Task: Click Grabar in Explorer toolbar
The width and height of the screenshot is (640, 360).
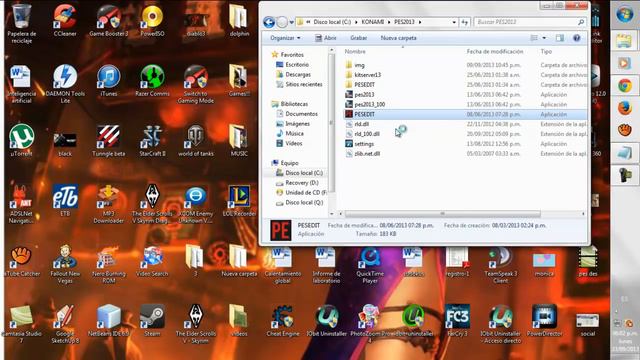Action: click(x=358, y=38)
